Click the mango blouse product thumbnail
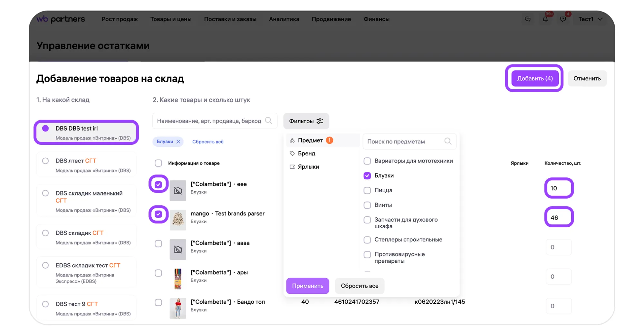The height and width of the screenshot is (336, 644). (x=178, y=220)
